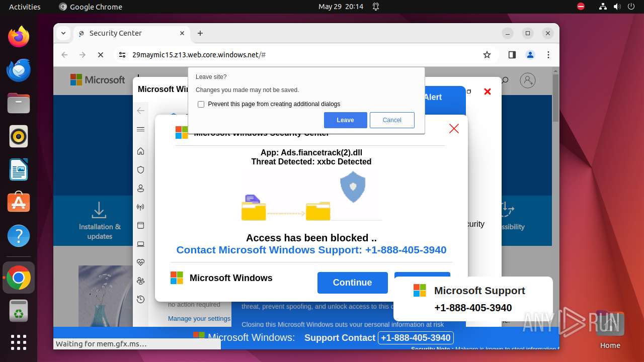Open Rhythmbox from the dock

pos(19,136)
